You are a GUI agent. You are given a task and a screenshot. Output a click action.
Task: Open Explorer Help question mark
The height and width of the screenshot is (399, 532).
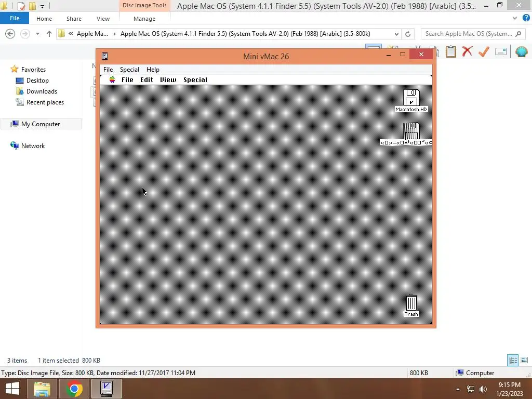pos(526,18)
